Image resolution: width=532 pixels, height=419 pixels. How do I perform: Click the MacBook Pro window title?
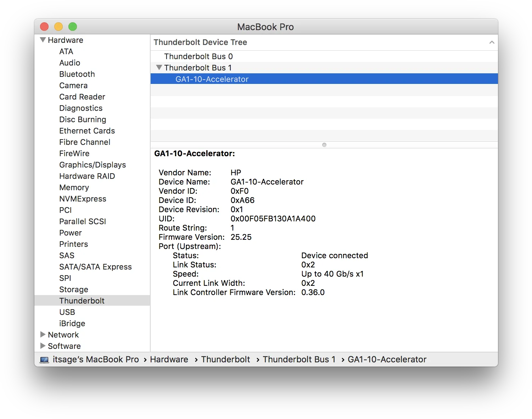pos(265,27)
